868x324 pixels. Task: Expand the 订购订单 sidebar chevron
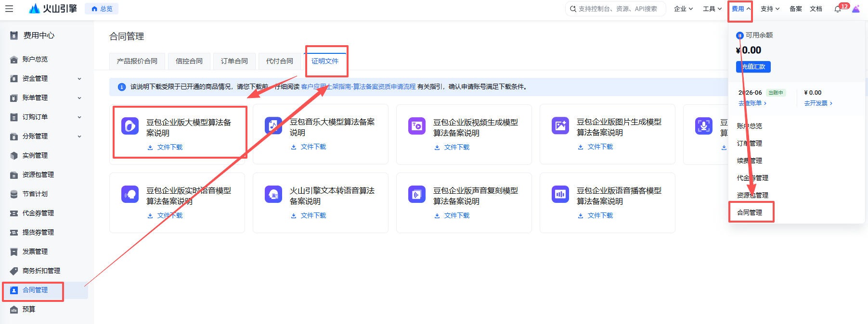tap(79, 117)
